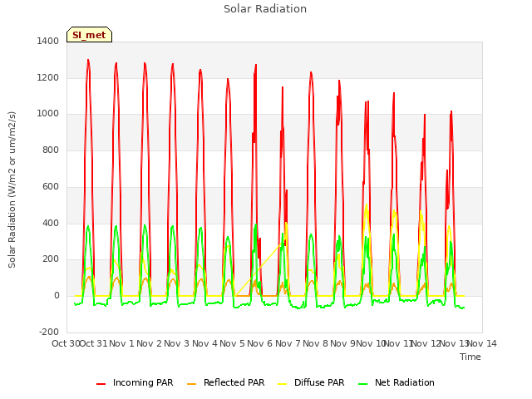Click the Nov 3 x-axis date label
Image resolution: width=532 pixels, height=399 pixels.
(x=177, y=343)
